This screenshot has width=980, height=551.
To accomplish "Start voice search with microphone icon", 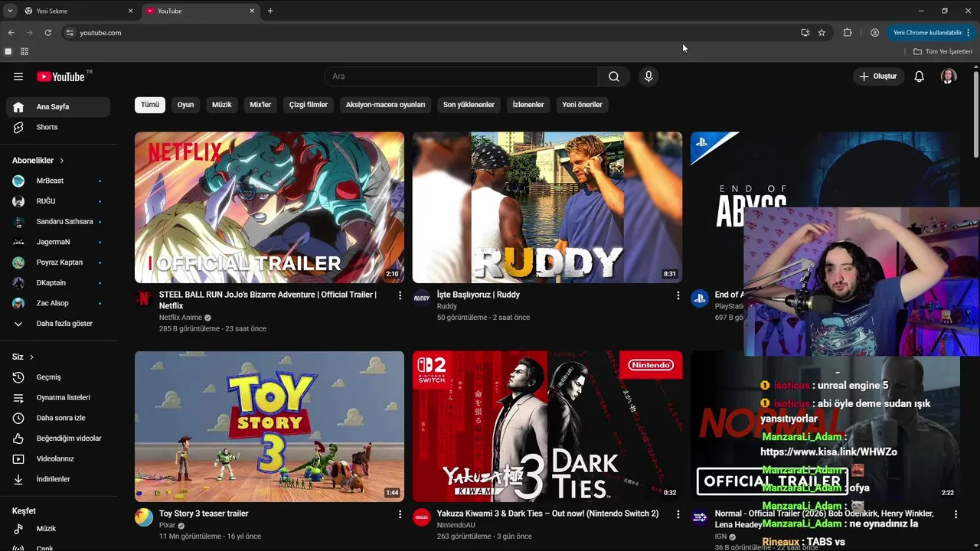I will click(648, 77).
